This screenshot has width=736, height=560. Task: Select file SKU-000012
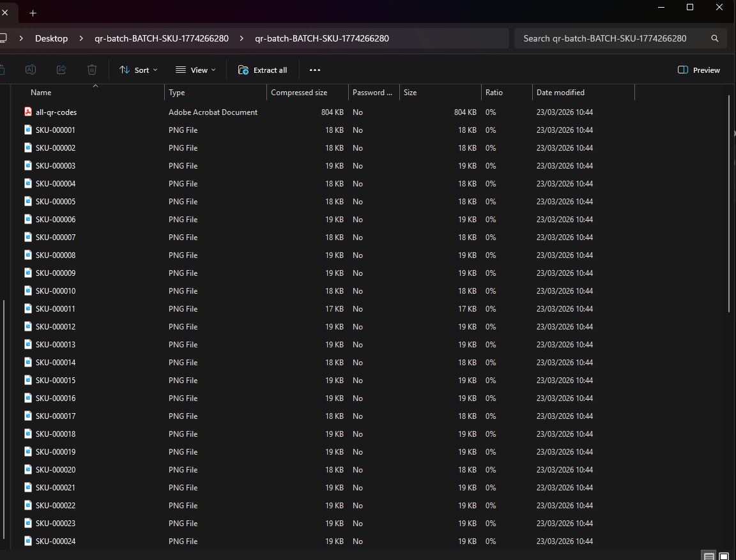(56, 326)
